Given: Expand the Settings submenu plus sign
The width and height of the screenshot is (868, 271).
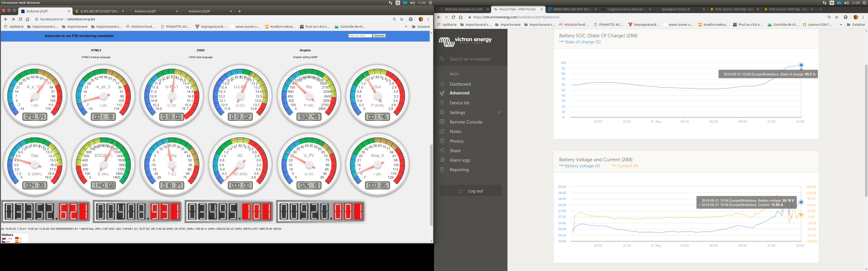Looking at the screenshot, I should (x=499, y=112).
